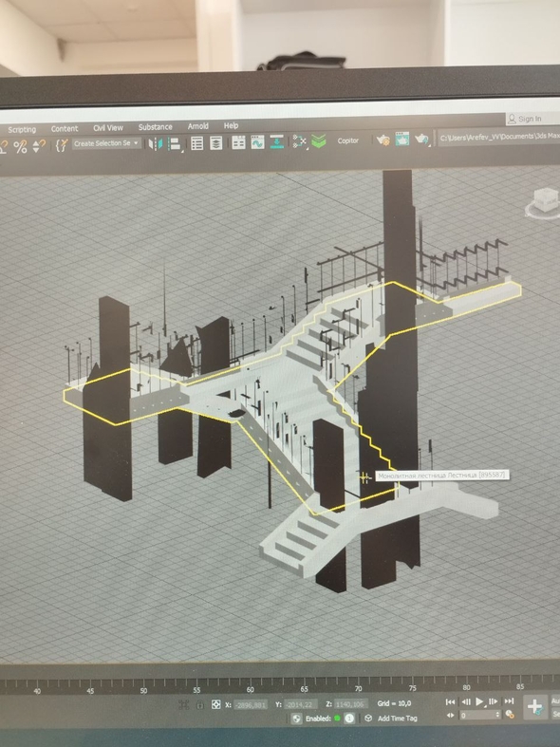560x747 pixels.
Task: Click frame 60 on the time slider
Action: (x=251, y=685)
